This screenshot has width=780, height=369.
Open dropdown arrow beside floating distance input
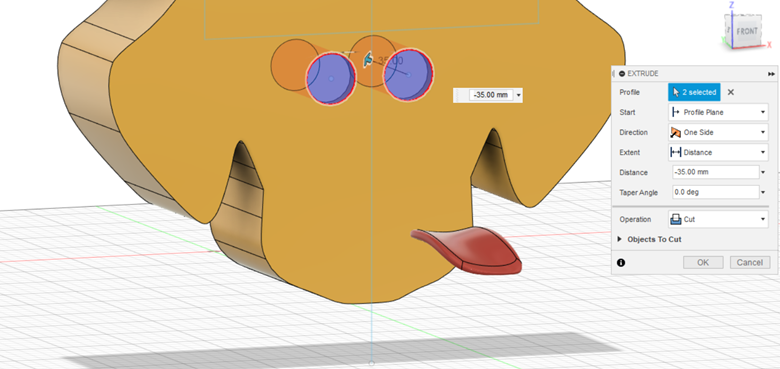tap(518, 95)
